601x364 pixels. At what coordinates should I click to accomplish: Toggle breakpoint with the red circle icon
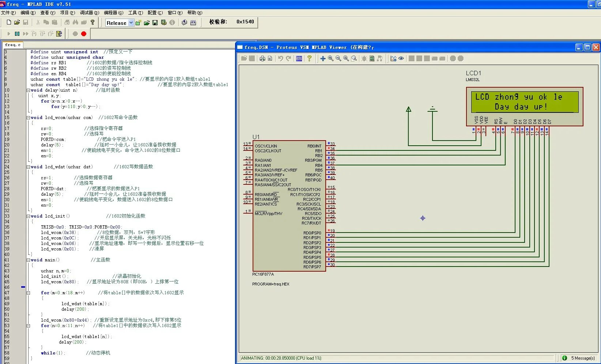point(84,34)
